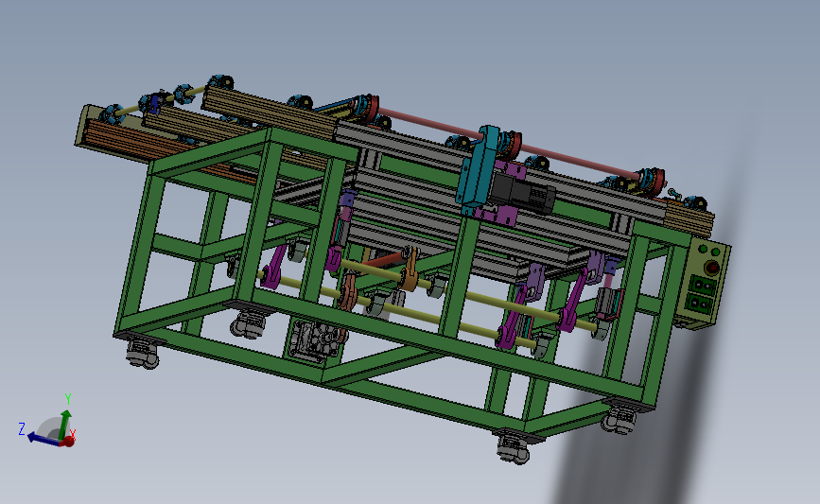Click the blue Z axis arrow of the triad
Viewport: 820px width, 504px height.
(42, 439)
